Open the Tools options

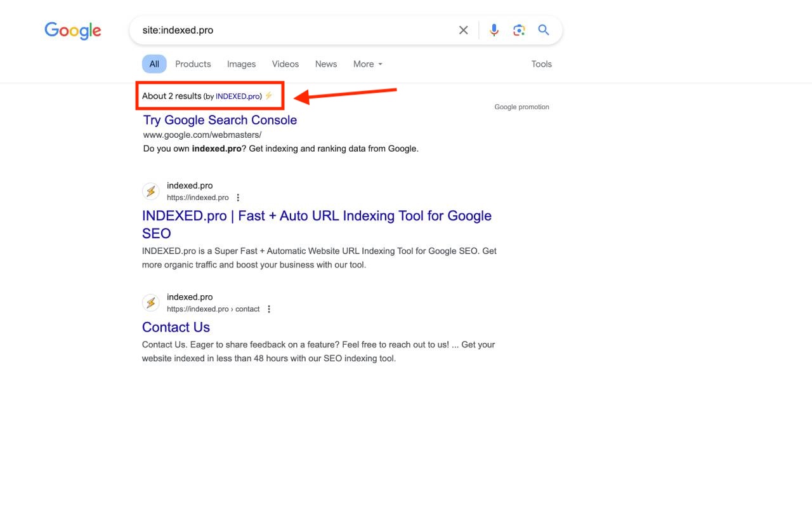coord(542,64)
